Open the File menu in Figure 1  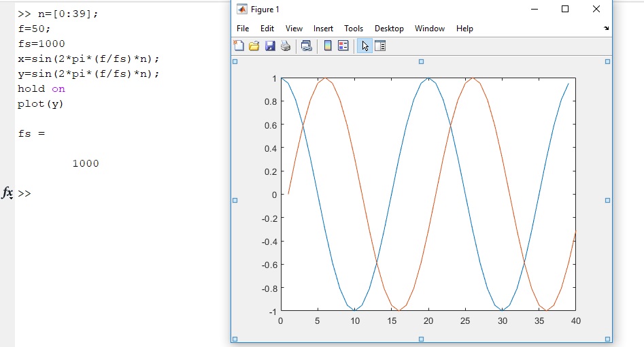243,29
